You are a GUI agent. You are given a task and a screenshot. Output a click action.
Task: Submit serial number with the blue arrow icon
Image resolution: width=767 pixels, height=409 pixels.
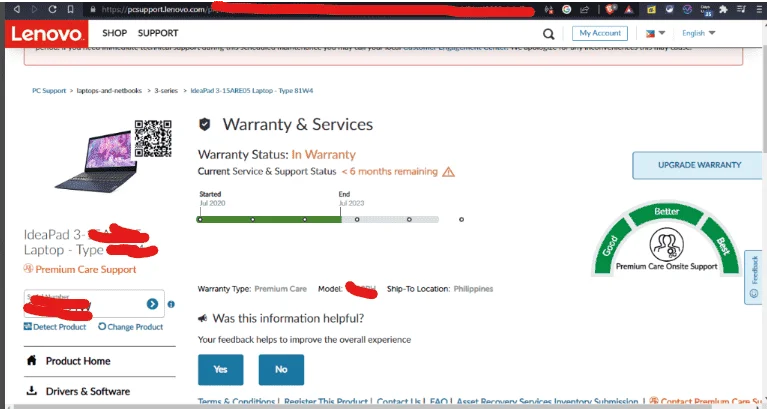click(152, 304)
